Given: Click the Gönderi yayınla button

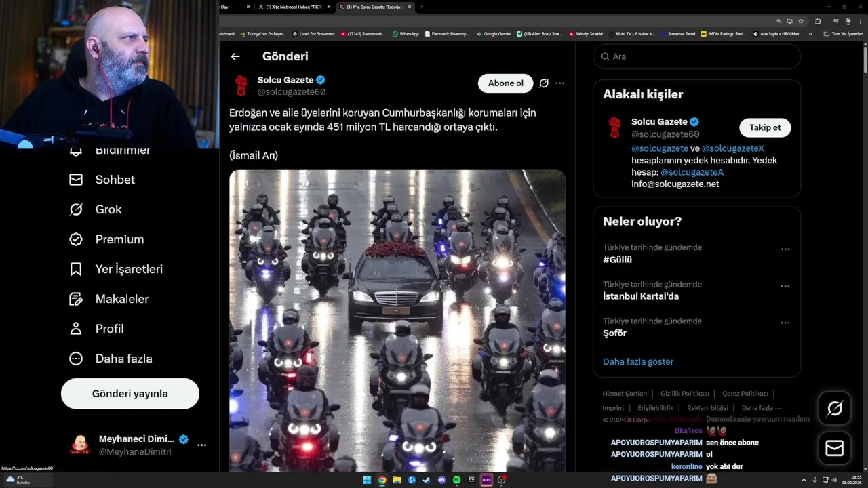Looking at the screenshot, I should 130,394.
